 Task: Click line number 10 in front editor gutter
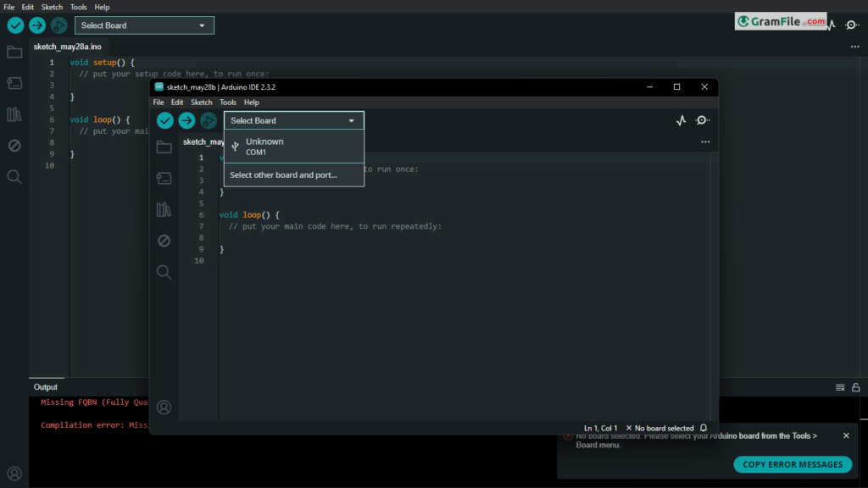[199, 261]
